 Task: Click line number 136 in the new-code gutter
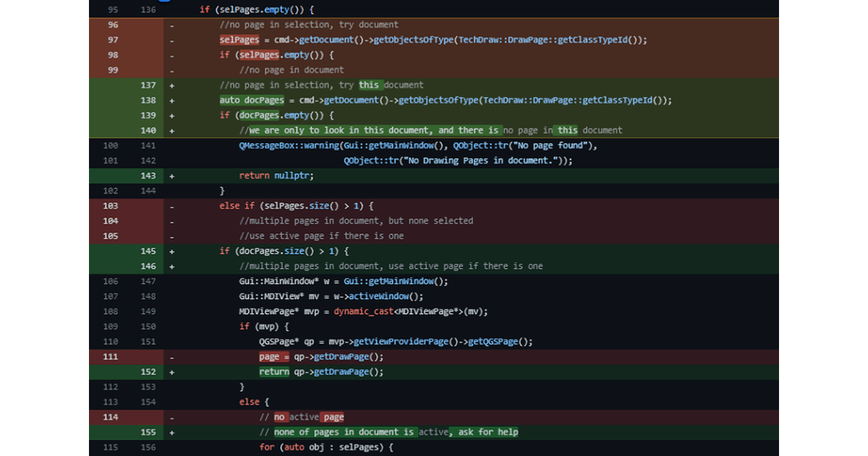[148, 9]
